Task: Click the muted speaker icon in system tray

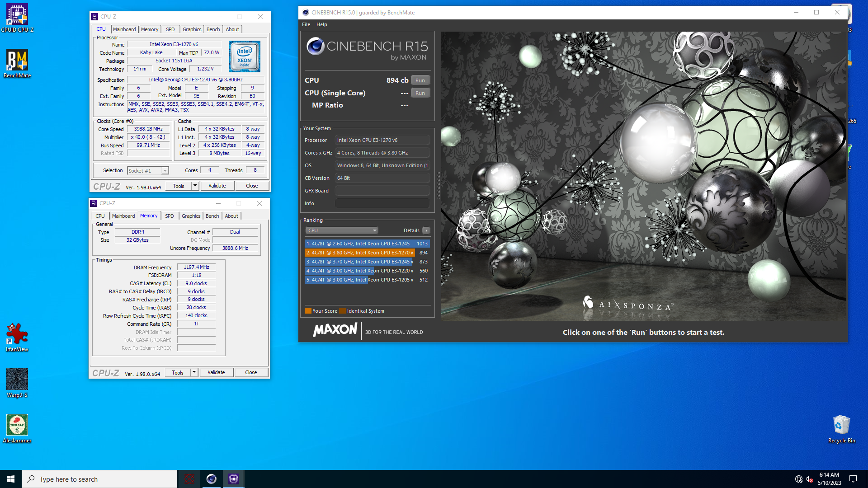Action: coord(810,479)
